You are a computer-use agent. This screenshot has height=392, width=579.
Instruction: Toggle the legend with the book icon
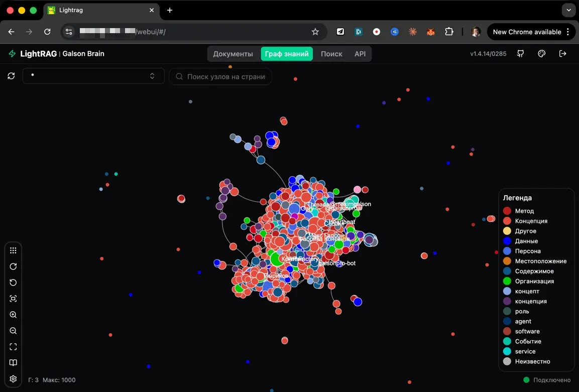click(x=14, y=363)
